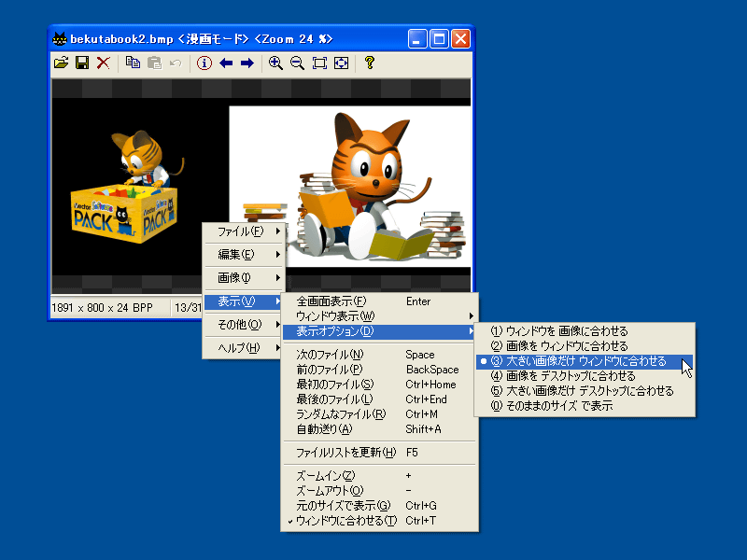Go to previous image with left arrow icon
747x560 pixels.
click(226, 63)
